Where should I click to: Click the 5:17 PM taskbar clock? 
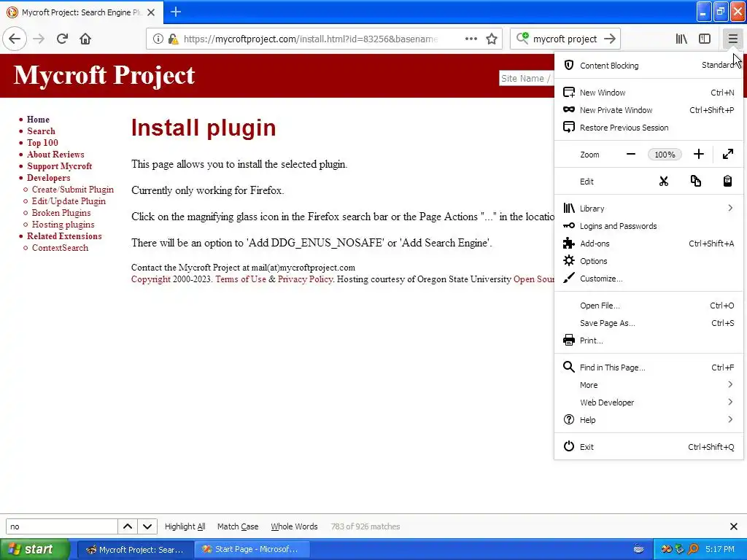(x=720, y=550)
